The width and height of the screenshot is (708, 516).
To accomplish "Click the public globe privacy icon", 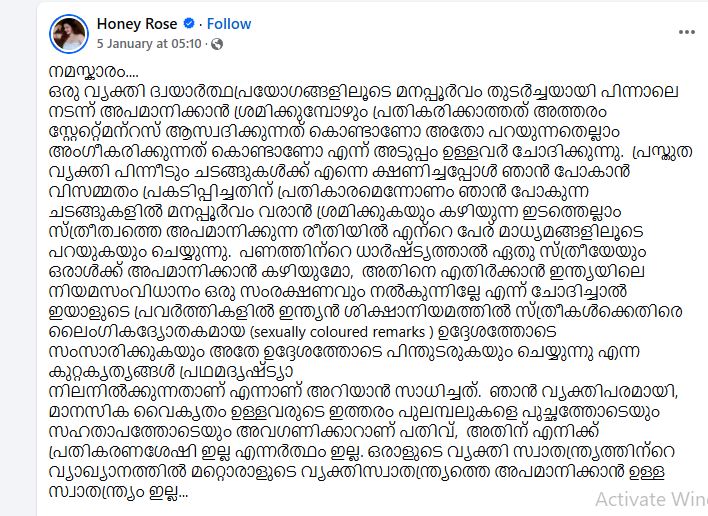I will click(x=217, y=45).
